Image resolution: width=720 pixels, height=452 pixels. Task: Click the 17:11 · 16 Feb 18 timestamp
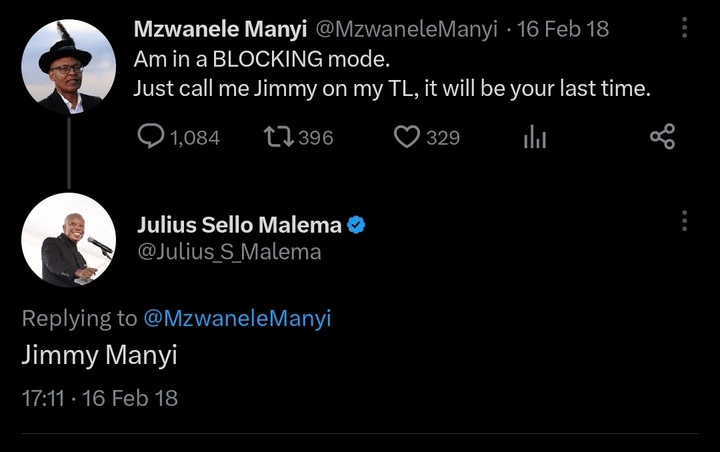point(100,397)
